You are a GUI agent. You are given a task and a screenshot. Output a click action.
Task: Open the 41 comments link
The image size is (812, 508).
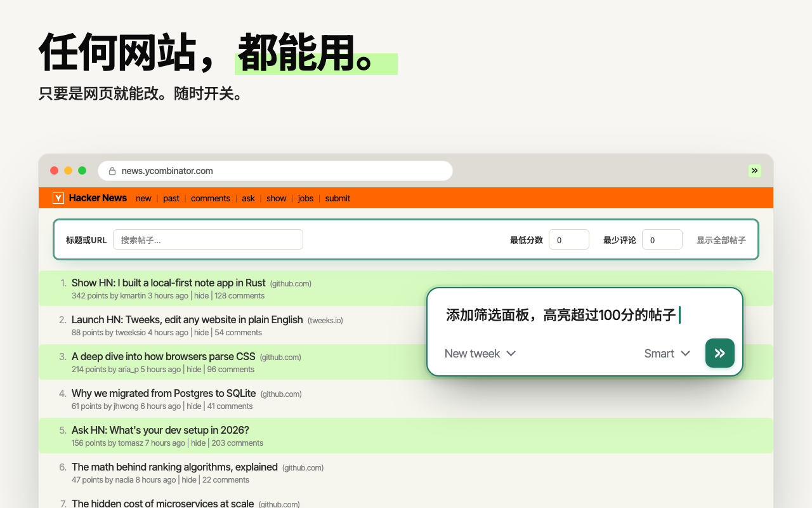tap(230, 406)
